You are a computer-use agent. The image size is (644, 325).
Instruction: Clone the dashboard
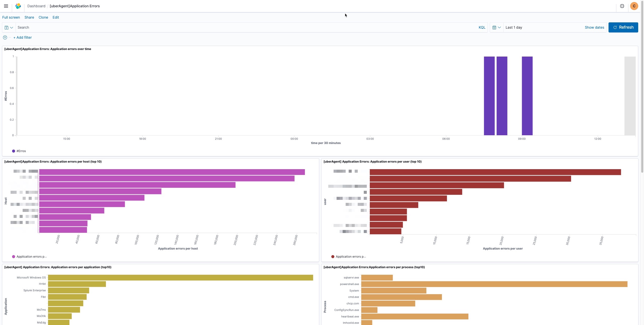click(43, 17)
